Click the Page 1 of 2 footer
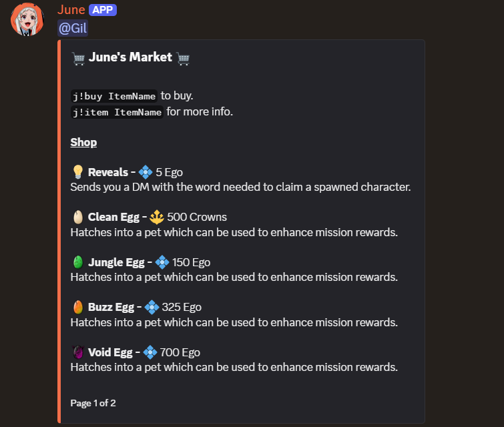Screen dimensions: 504x427 pos(93,403)
